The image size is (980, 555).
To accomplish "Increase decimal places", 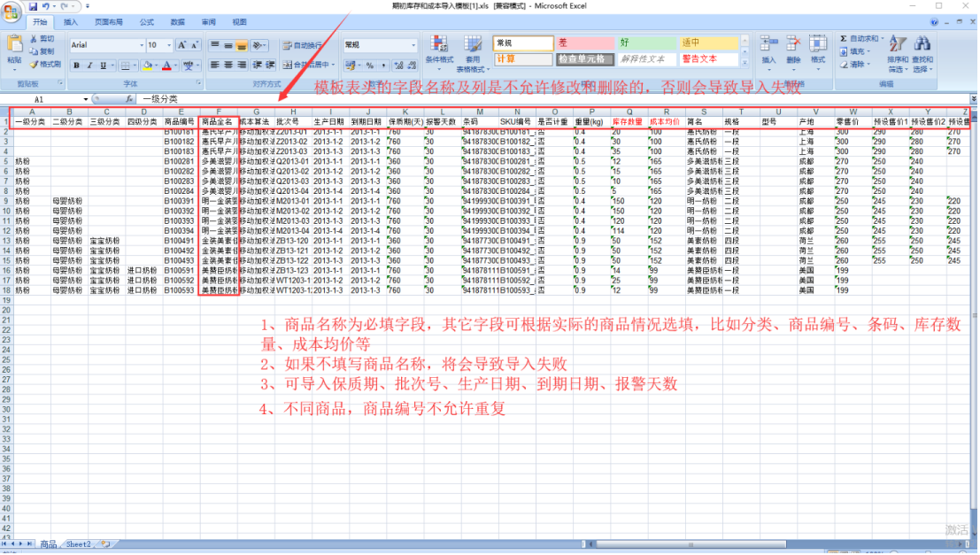I will tap(398, 65).
